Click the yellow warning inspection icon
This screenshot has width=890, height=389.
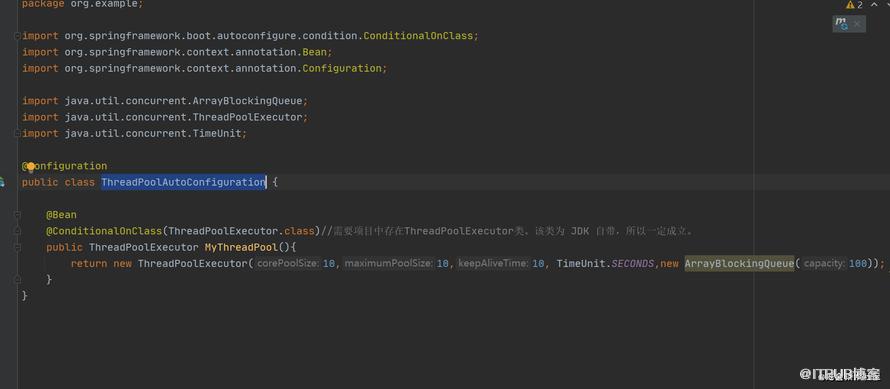point(850,5)
